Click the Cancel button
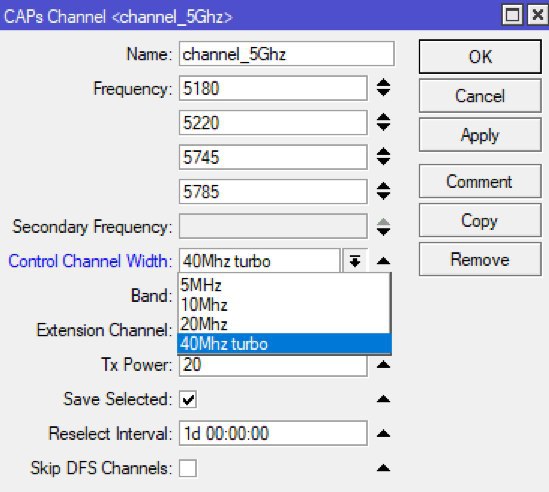This screenshot has width=549, height=492. [x=480, y=96]
